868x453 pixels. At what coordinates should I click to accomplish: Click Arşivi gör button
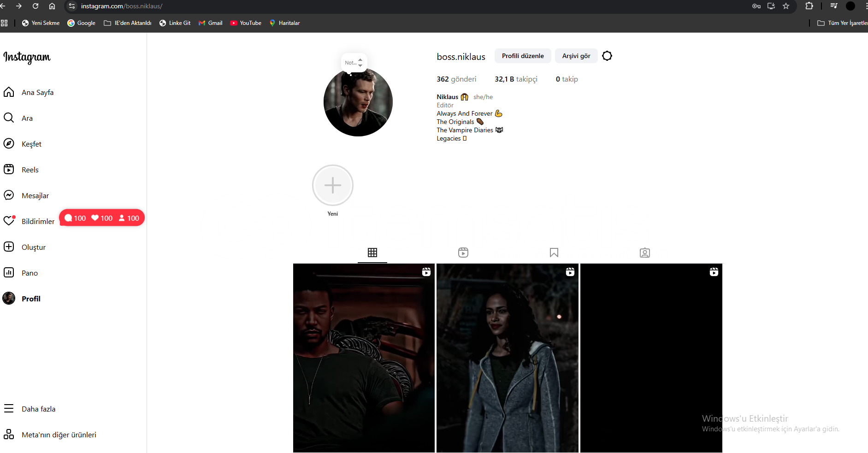click(x=576, y=56)
